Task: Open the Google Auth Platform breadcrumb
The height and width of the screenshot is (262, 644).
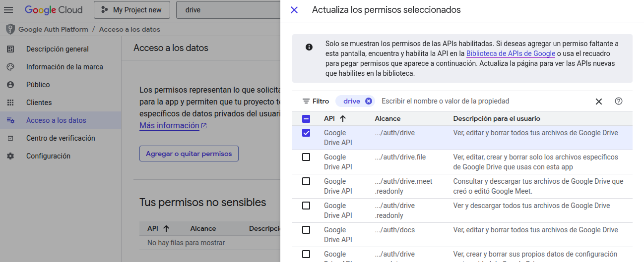Action: (53, 29)
